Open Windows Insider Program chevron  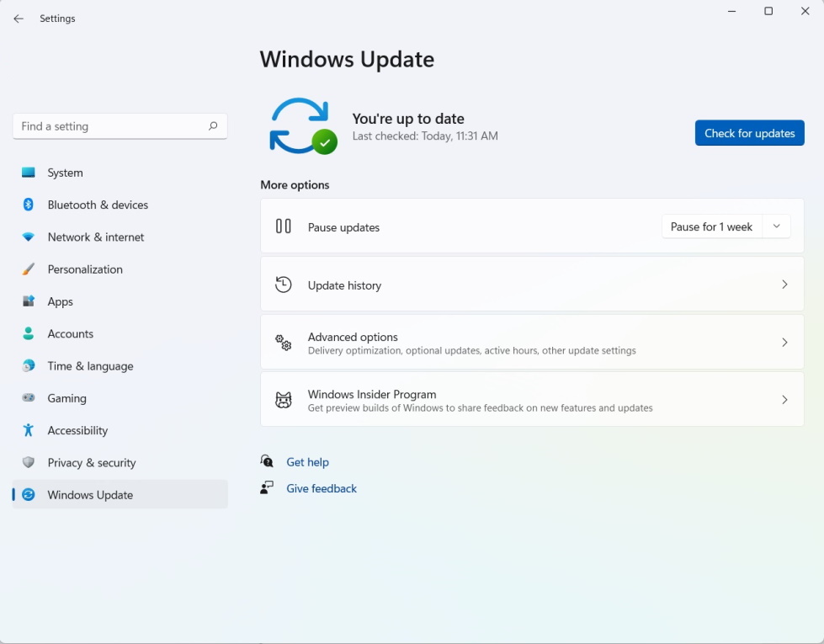(784, 400)
